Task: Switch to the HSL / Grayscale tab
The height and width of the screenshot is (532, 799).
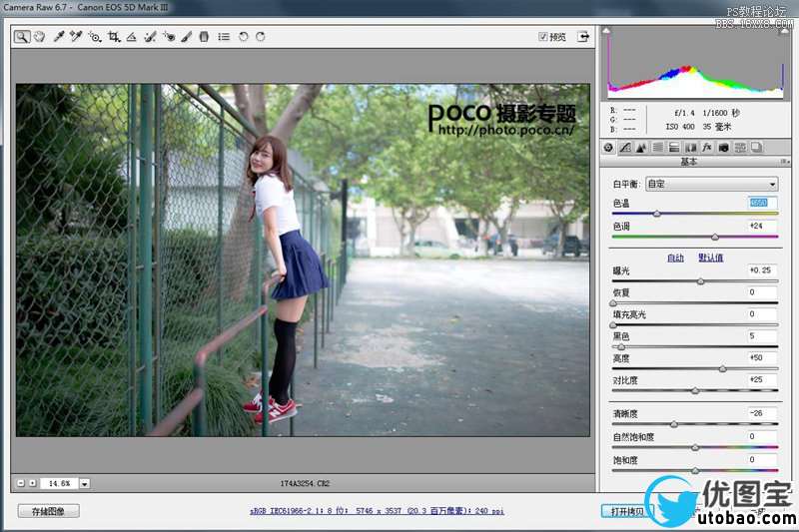Action: (658, 148)
